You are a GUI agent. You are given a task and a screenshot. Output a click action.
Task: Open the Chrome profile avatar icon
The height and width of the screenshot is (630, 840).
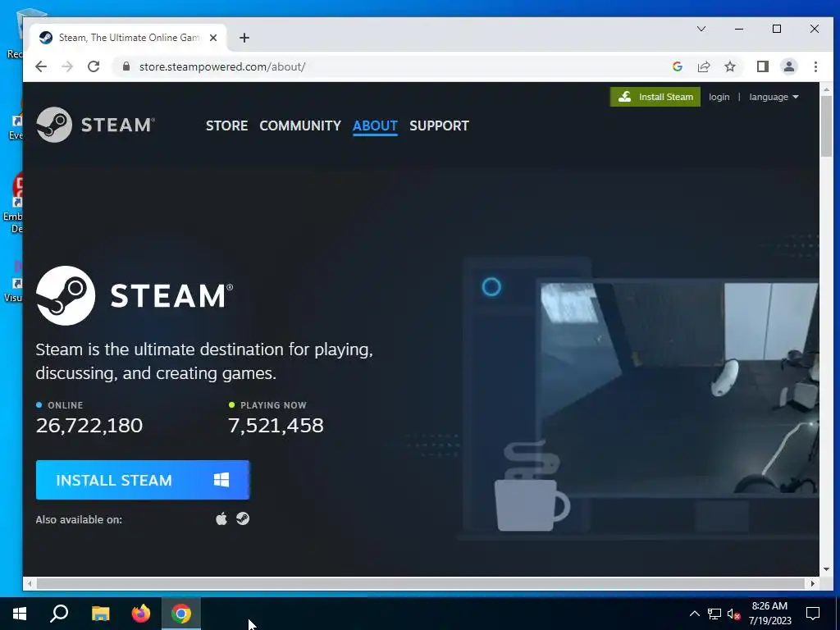pyautogui.click(x=789, y=66)
